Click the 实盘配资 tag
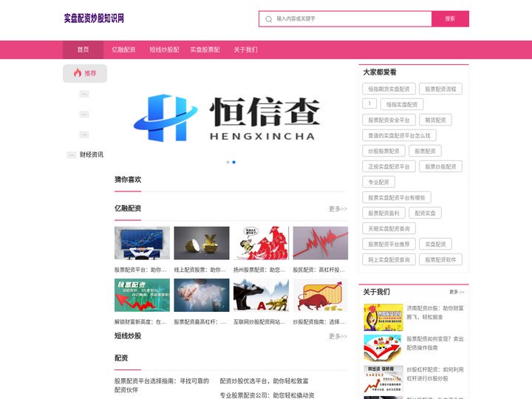The image size is (532, 399). (436, 245)
